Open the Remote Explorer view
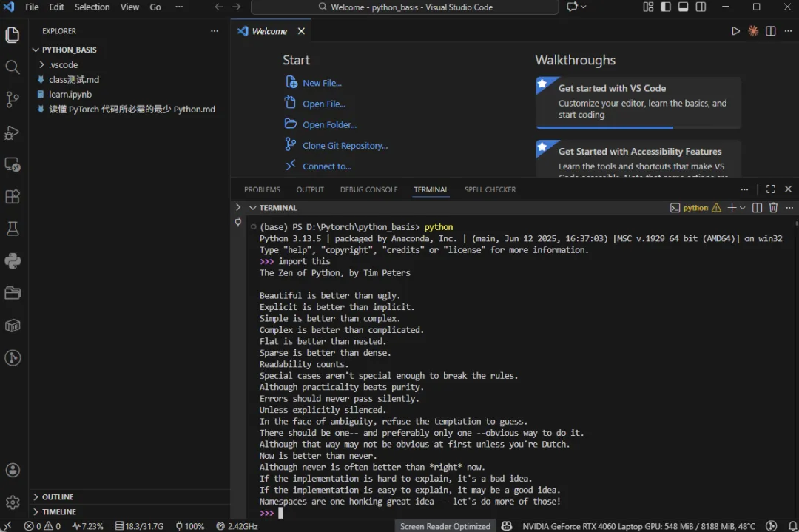Viewport: 799px width, 532px height. click(x=13, y=164)
